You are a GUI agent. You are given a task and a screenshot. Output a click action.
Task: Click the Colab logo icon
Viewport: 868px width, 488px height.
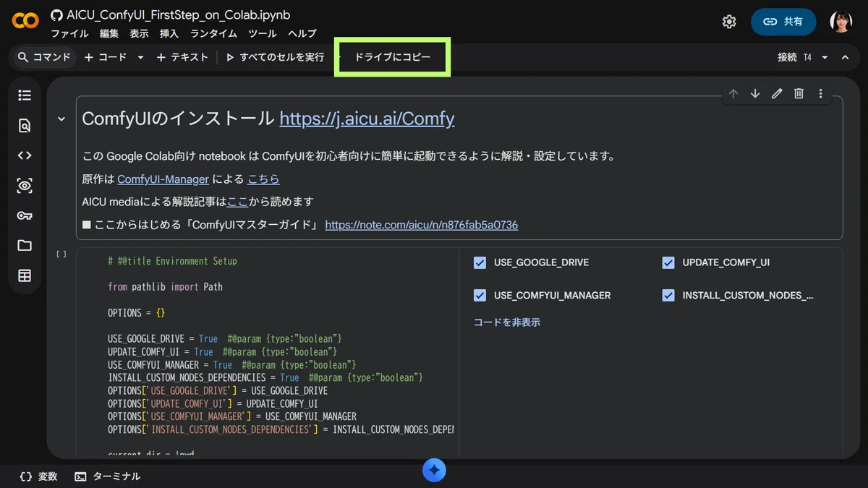[x=25, y=21]
